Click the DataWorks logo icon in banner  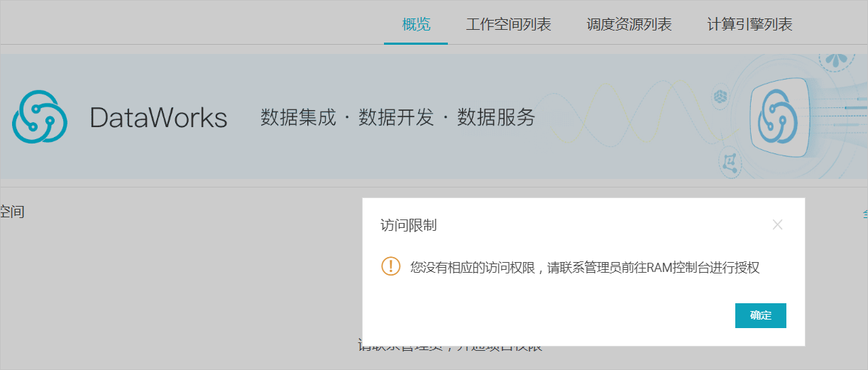tap(39, 116)
